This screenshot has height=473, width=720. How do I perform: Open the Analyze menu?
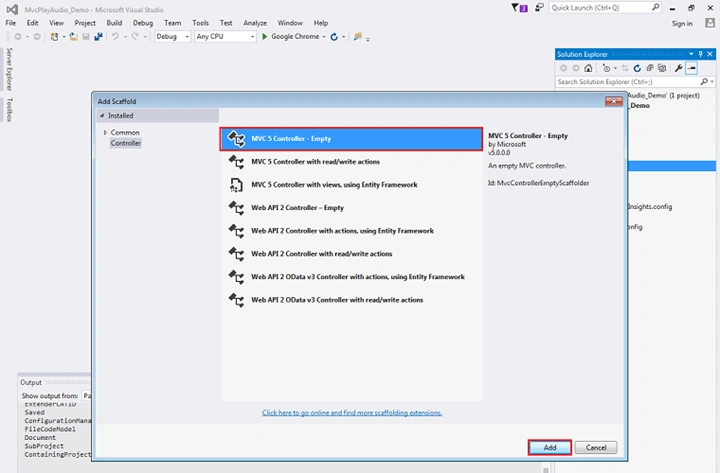tap(255, 23)
